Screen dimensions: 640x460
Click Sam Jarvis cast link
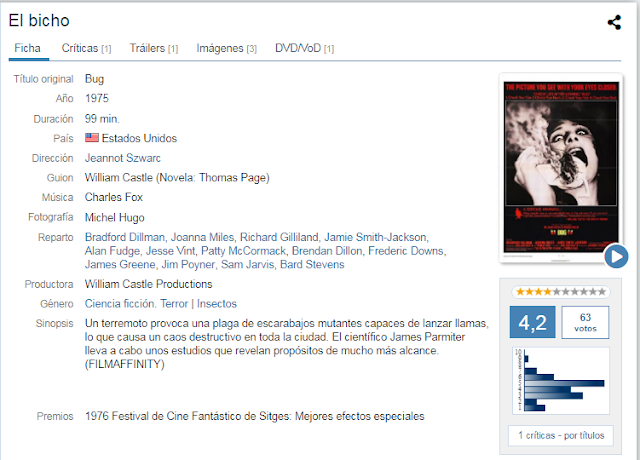pos(247,264)
